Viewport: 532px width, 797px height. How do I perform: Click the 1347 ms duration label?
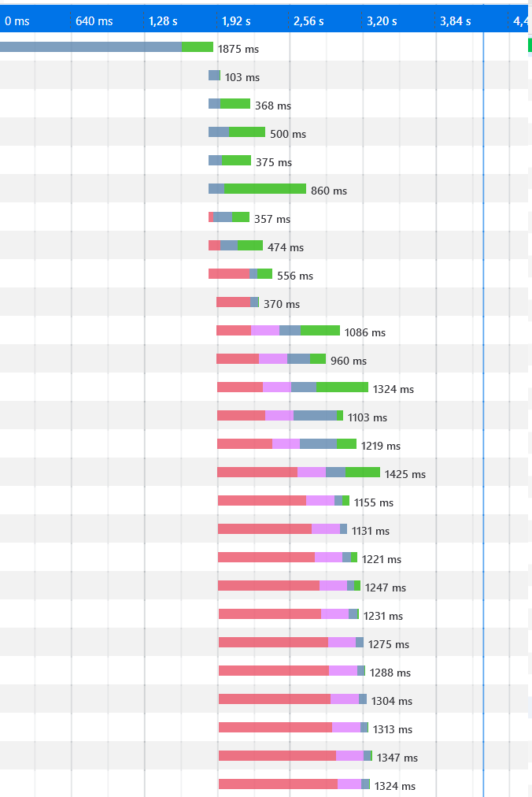(397, 758)
